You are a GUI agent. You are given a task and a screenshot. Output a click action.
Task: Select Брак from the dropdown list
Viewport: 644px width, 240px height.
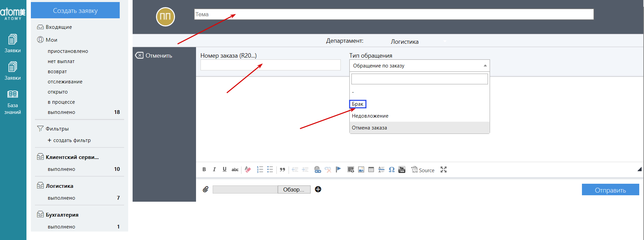coord(358,104)
